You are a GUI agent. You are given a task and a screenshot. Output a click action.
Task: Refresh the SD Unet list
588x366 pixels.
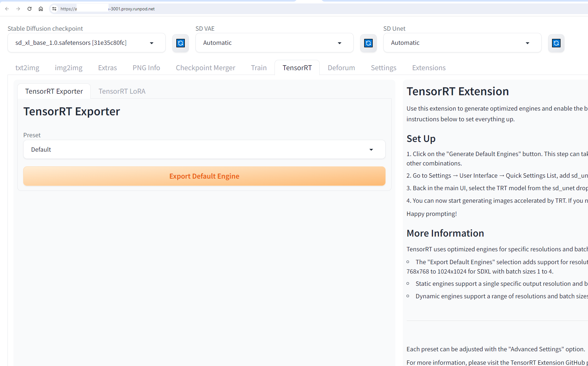click(556, 43)
